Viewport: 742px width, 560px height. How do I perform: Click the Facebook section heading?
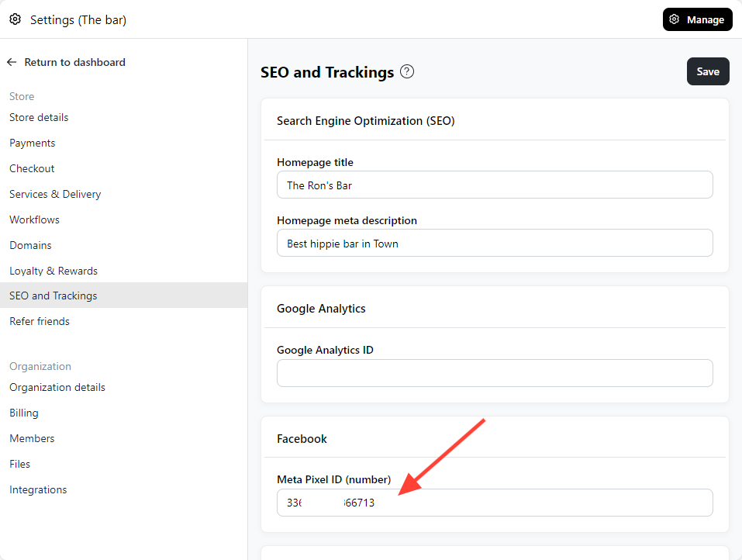[x=302, y=439]
